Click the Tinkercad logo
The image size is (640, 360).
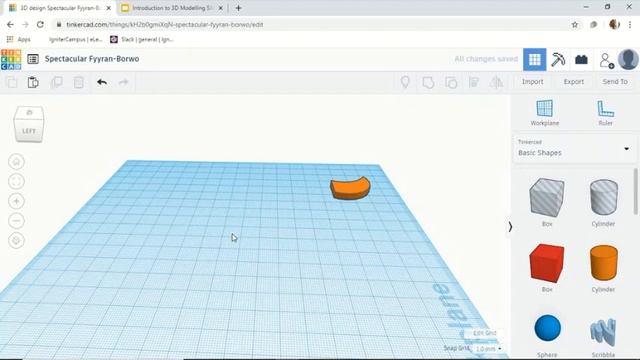[11, 59]
